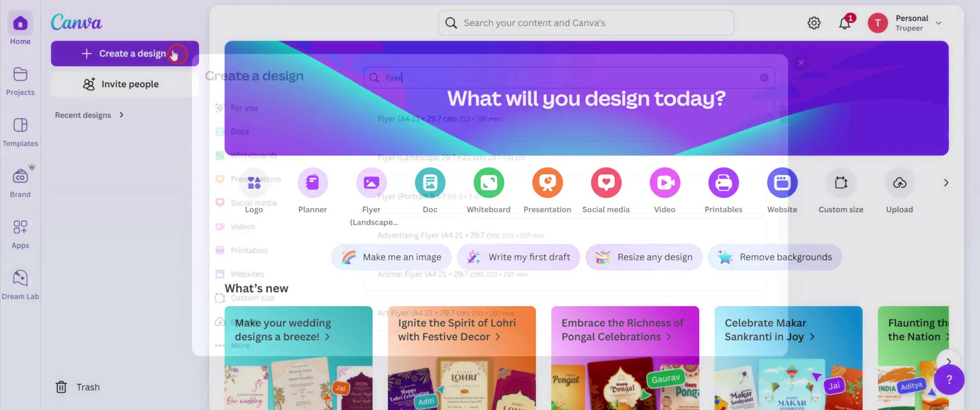This screenshot has width=980, height=410.
Task: Go to Templates in sidebar
Action: [x=20, y=132]
